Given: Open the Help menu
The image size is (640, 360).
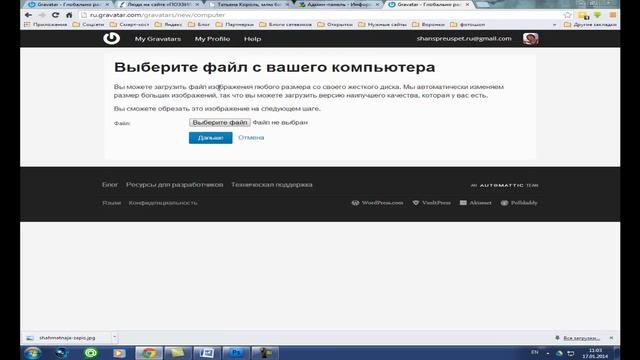Looking at the screenshot, I should point(252,39).
